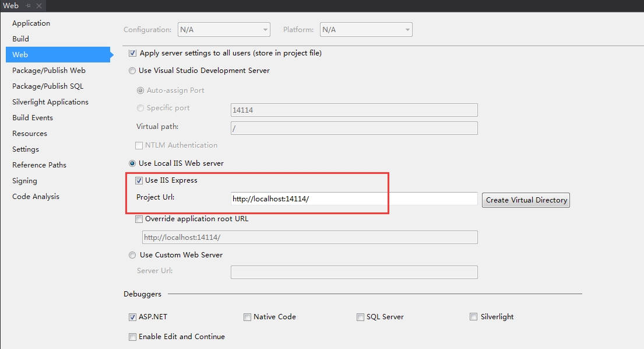This screenshot has width=644, height=349.
Task: Click the Project Url label
Action: click(155, 197)
